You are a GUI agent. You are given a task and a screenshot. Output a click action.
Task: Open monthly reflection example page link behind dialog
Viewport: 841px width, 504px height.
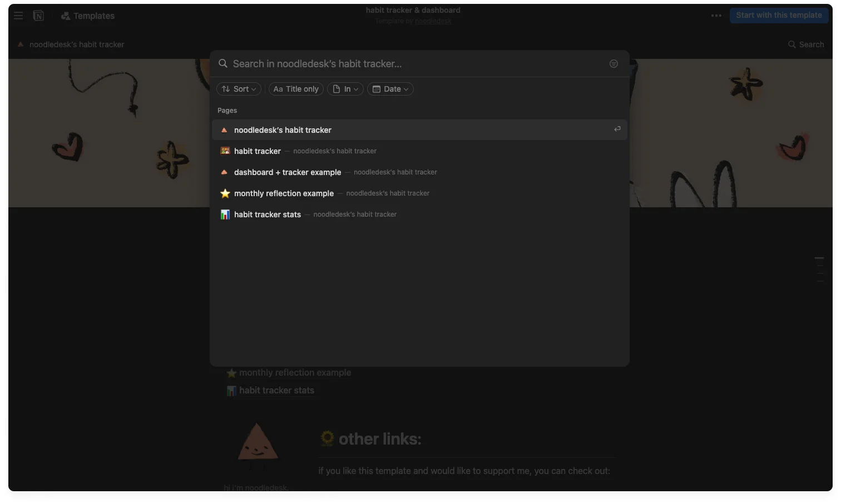[289, 373]
